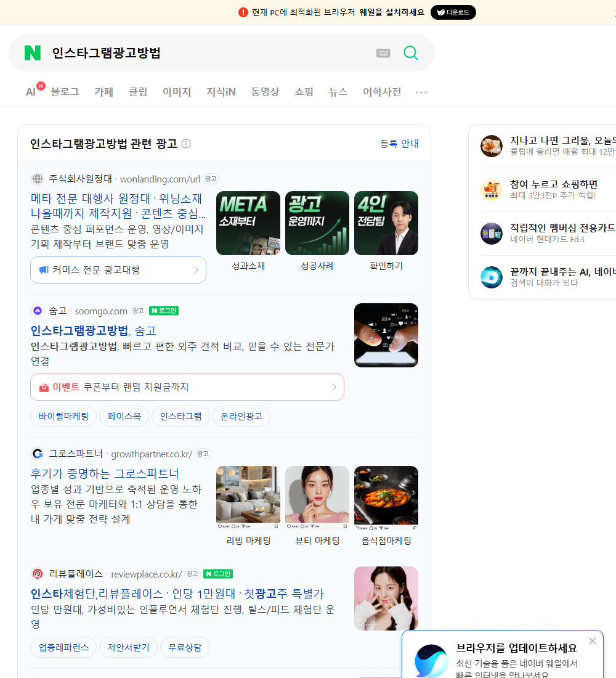Click the 리뷰플레이스 red favicon
Viewport: 616px width, 678px height.
38,574
